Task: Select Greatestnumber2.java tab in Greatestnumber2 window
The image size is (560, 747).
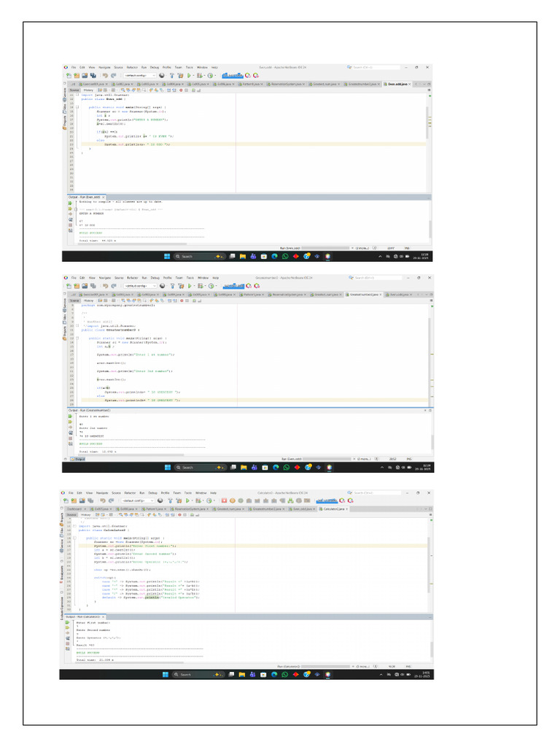Action: pyautogui.click(x=364, y=295)
